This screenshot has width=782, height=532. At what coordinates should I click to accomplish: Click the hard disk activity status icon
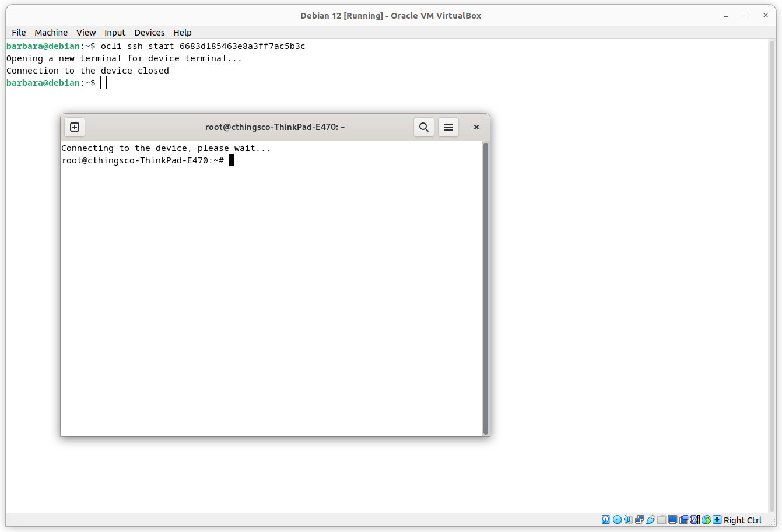[606, 519]
